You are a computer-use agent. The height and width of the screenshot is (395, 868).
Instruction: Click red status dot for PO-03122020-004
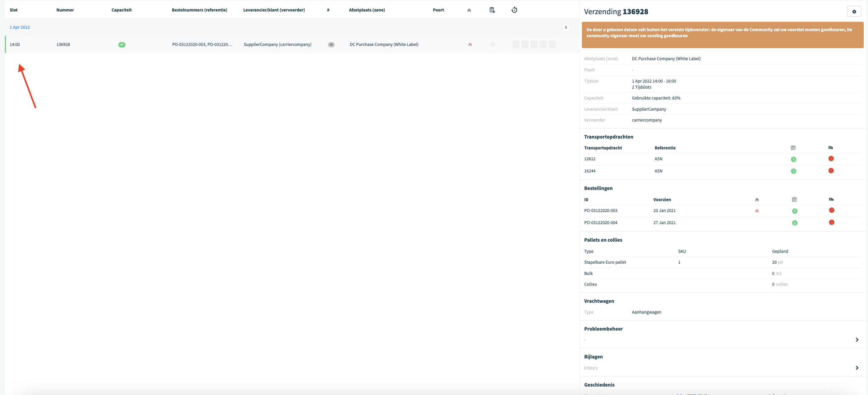point(832,222)
